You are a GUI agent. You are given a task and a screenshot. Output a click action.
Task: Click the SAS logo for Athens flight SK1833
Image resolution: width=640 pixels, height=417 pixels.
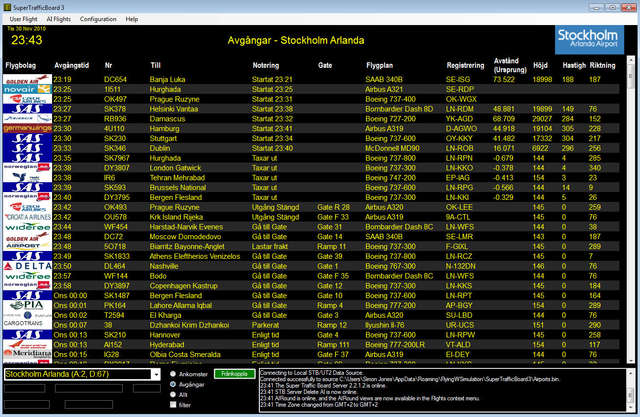[27, 256]
